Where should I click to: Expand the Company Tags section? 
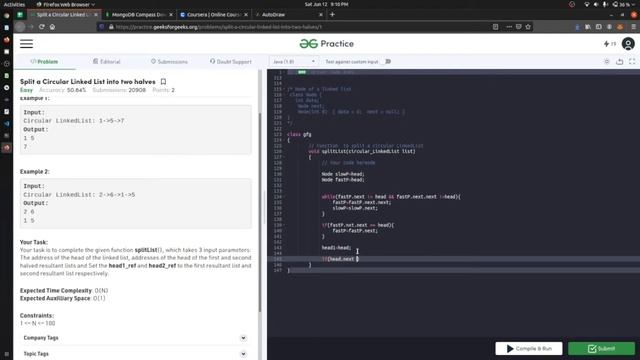point(243,338)
